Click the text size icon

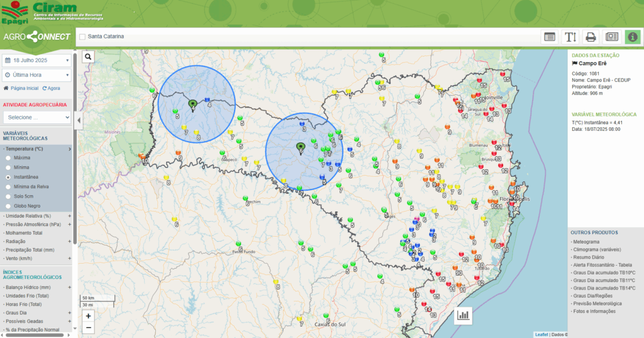(x=570, y=37)
